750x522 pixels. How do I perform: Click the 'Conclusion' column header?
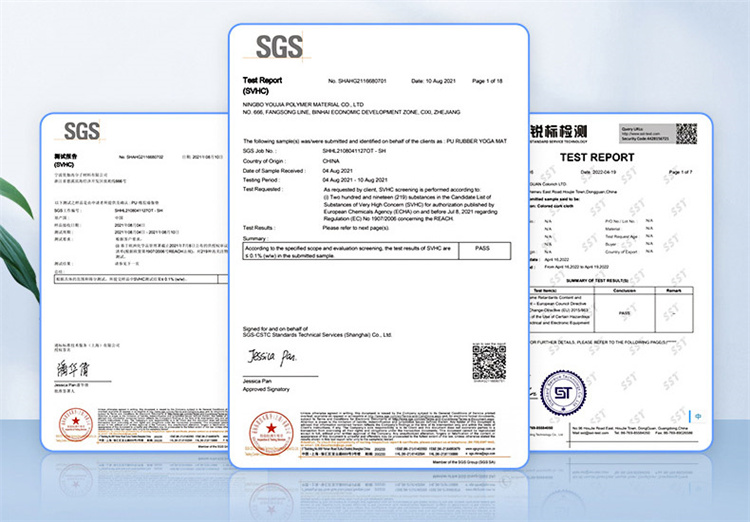pyautogui.click(x=624, y=290)
